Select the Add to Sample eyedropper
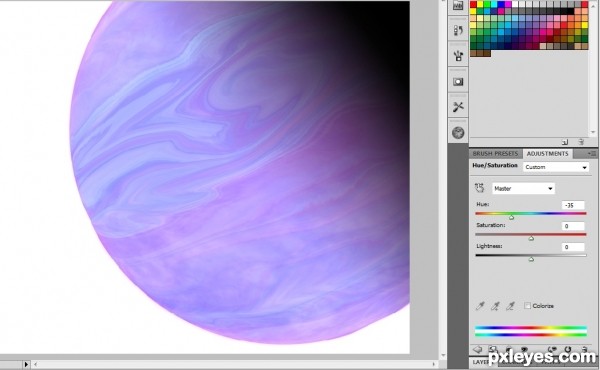The image size is (600, 370). click(495, 306)
